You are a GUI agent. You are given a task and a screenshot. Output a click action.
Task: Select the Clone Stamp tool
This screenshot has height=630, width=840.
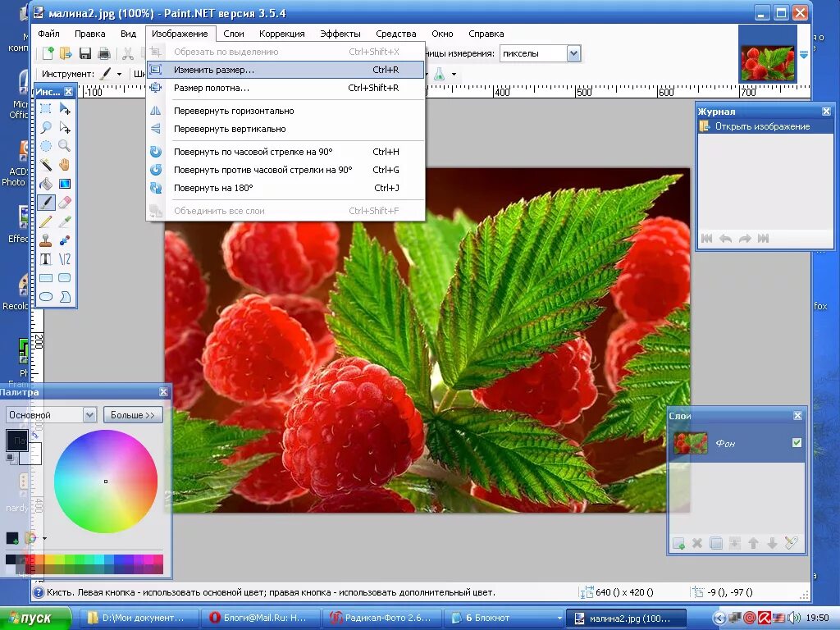[x=46, y=240]
